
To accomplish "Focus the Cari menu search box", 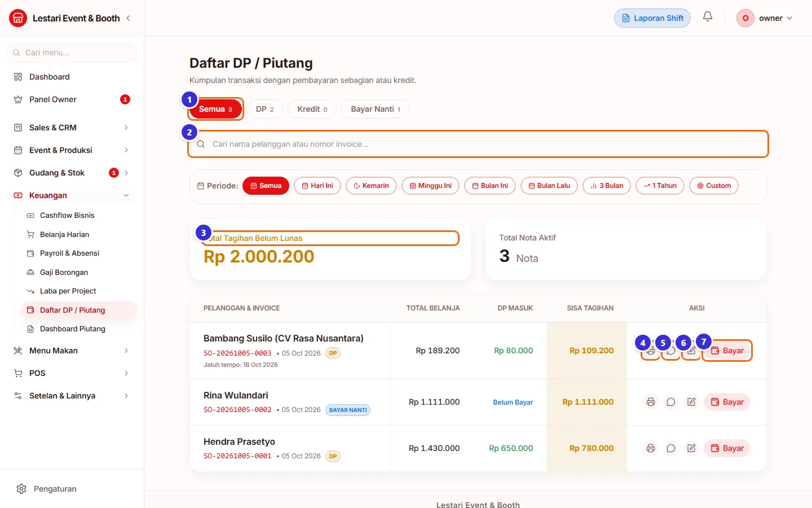I will coord(72,52).
